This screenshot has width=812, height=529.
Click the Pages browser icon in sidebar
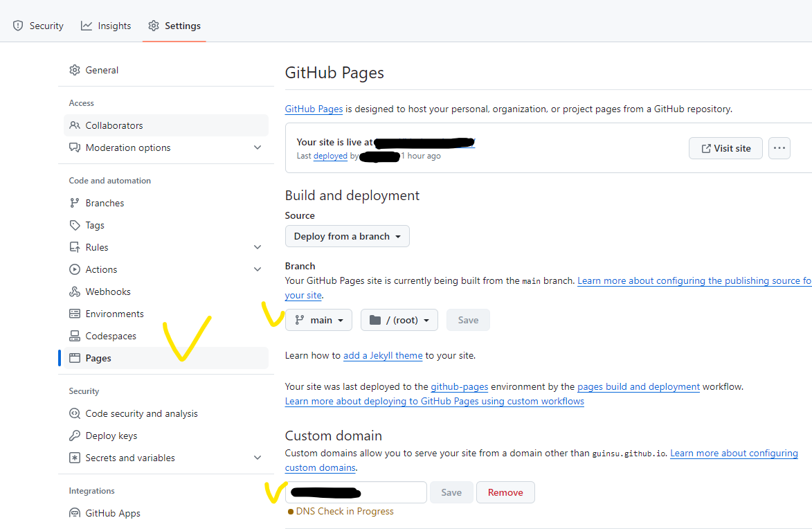pos(75,358)
